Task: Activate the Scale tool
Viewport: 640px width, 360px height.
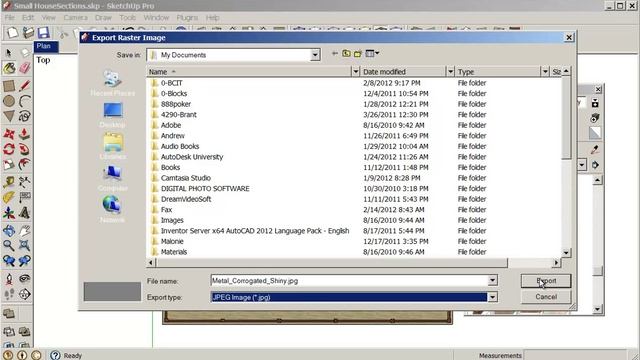Action: point(9,164)
